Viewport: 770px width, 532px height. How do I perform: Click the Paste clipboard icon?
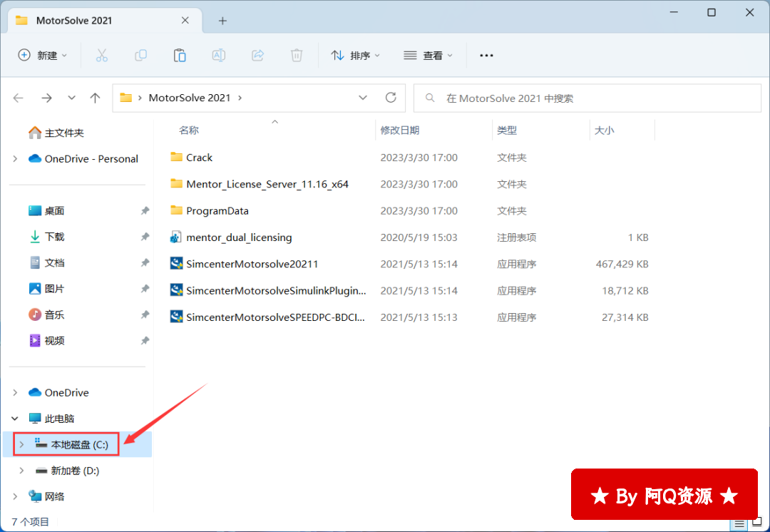(x=180, y=56)
